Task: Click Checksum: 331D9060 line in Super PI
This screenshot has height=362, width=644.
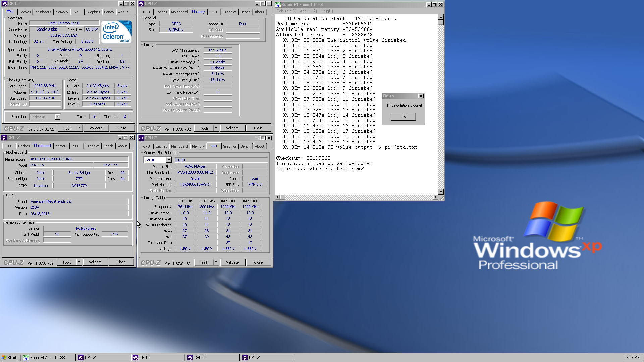Action: tap(303, 158)
